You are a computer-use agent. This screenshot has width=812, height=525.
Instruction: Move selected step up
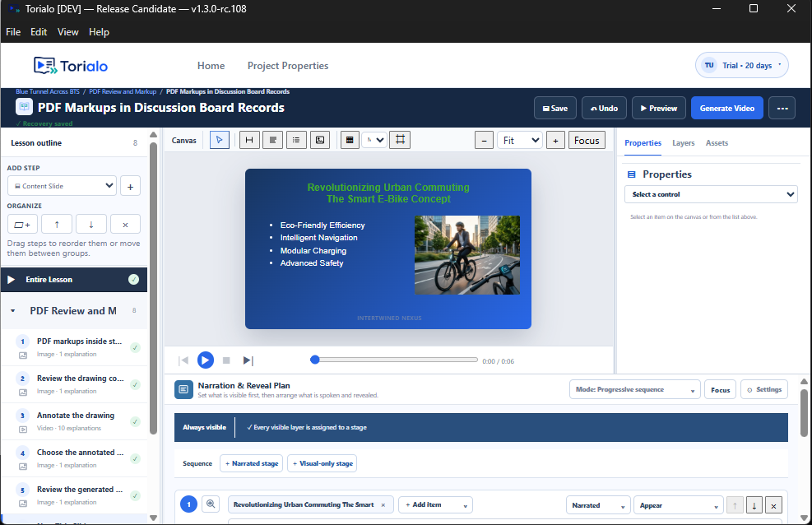click(57, 224)
